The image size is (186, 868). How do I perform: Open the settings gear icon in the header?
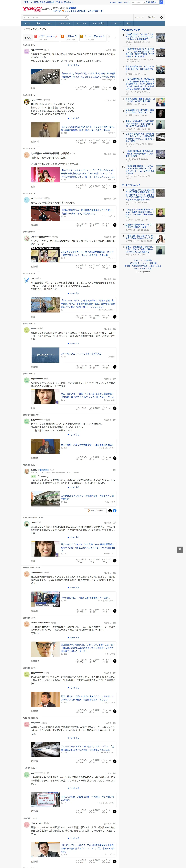[x=161, y=18]
